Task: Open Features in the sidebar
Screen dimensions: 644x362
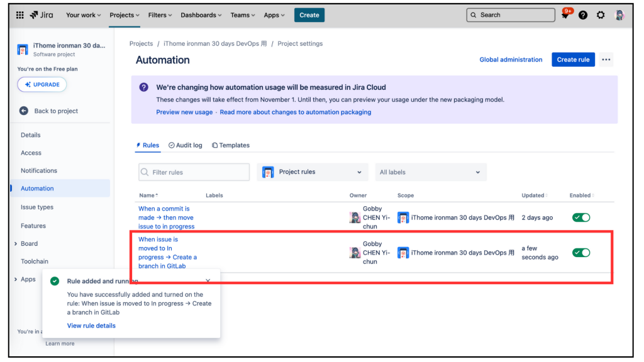Action: coord(33,226)
